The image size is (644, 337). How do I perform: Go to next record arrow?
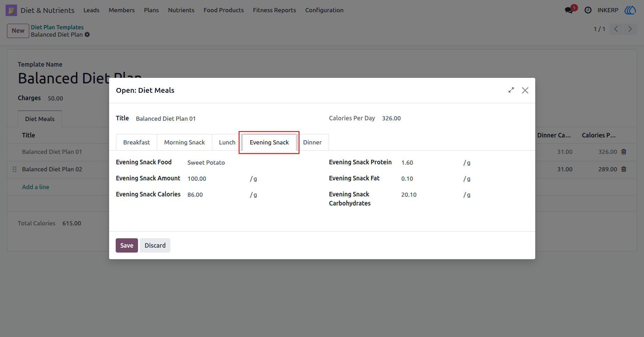630,29
